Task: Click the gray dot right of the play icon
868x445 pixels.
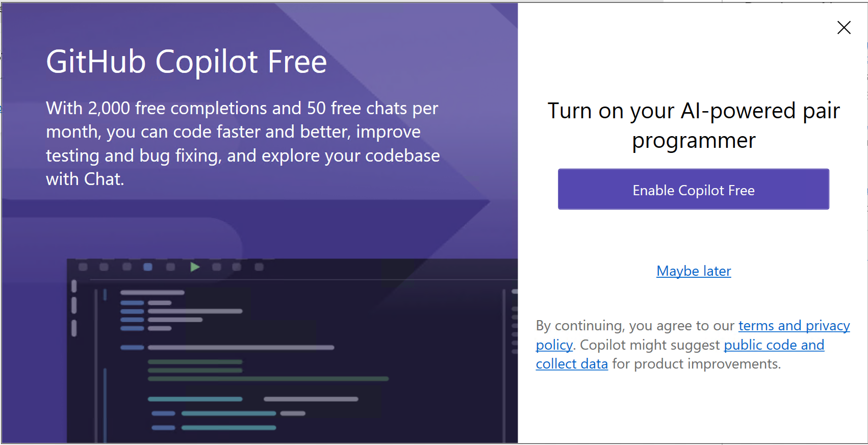Action: click(x=216, y=267)
